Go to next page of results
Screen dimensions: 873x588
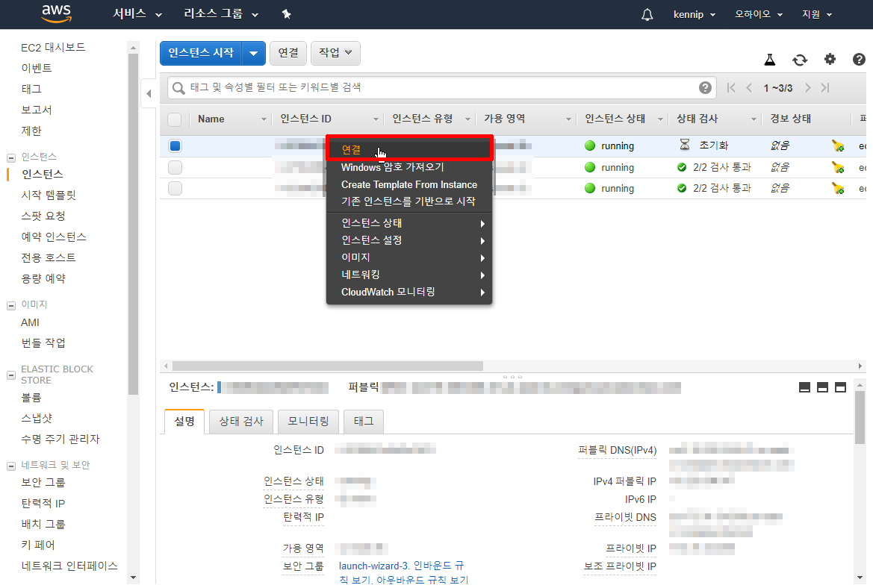point(807,87)
